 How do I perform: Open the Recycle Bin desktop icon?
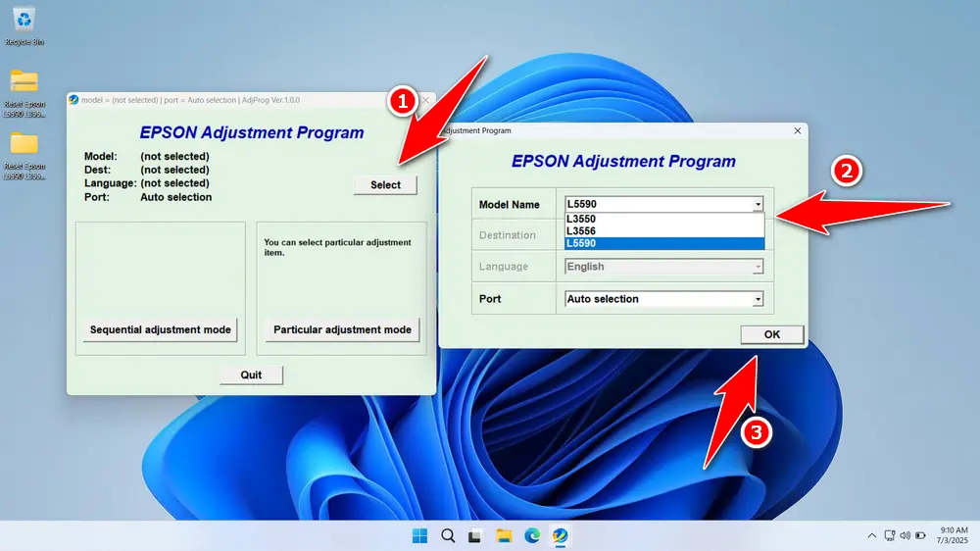pyautogui.click(x=24, y=26)
